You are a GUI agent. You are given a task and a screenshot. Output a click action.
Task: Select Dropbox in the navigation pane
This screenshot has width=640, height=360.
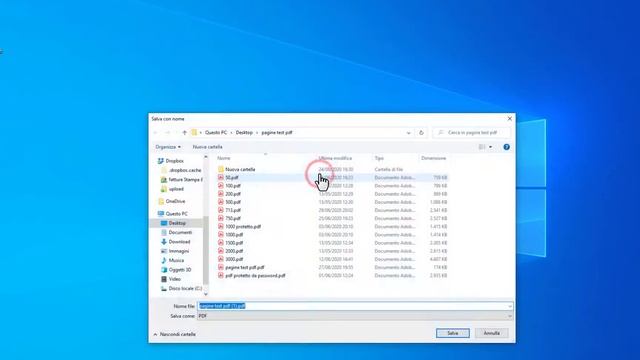pos(175,161)
